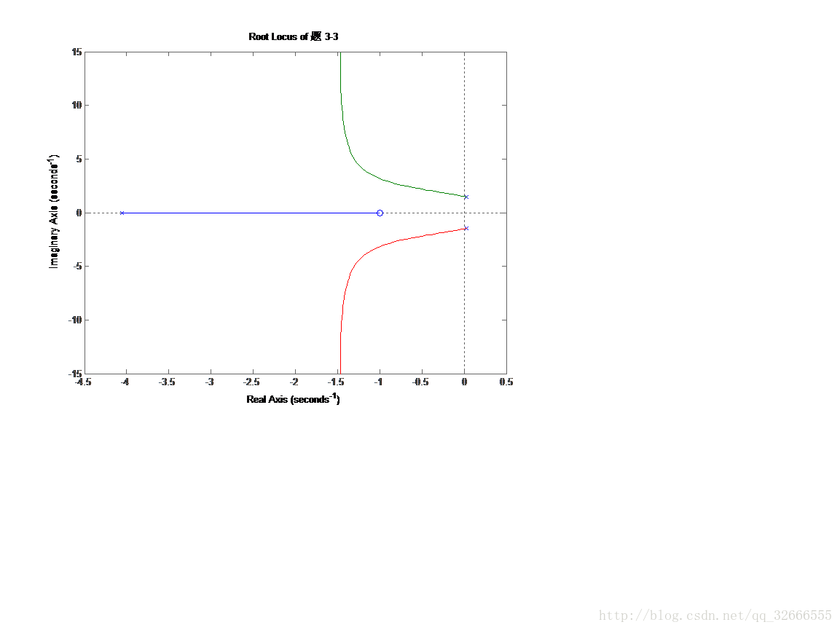Viewport: 840px width, 630px height.
Task: Select the "Real Axis (seconds⁻¹)" x-axis label
Action: (x=293, y=398)
